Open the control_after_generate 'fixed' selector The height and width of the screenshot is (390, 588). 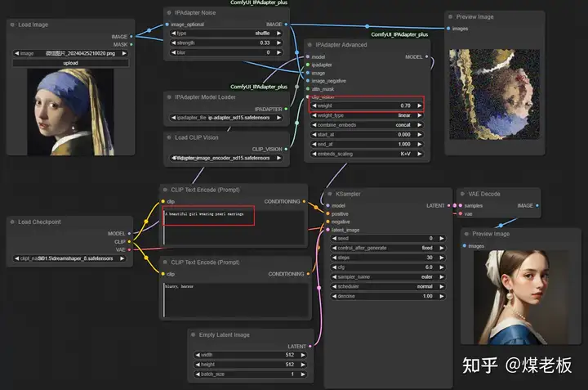click(x=388, y=248)
